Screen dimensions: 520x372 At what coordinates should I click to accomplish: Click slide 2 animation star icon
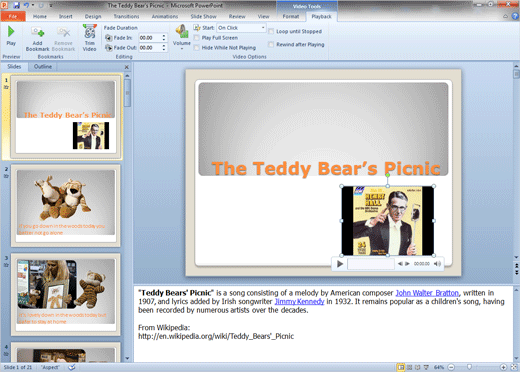pos(6,176)
